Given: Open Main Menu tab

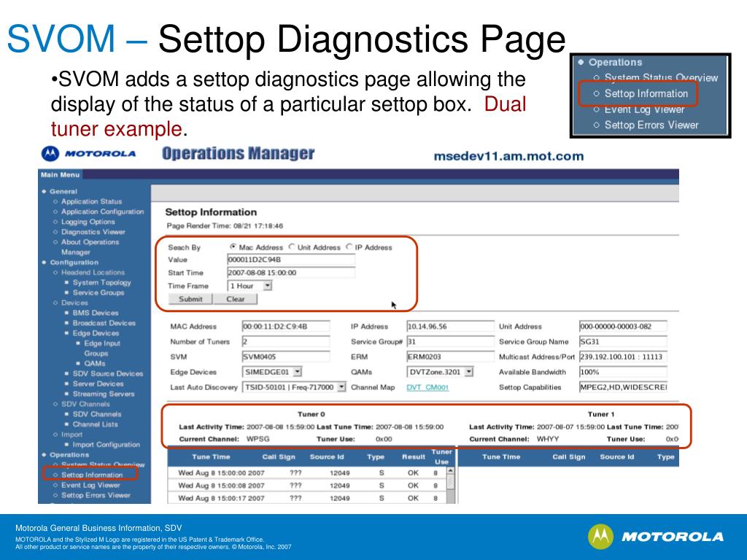Looking at the screenshot, I should tap(60, 175).
